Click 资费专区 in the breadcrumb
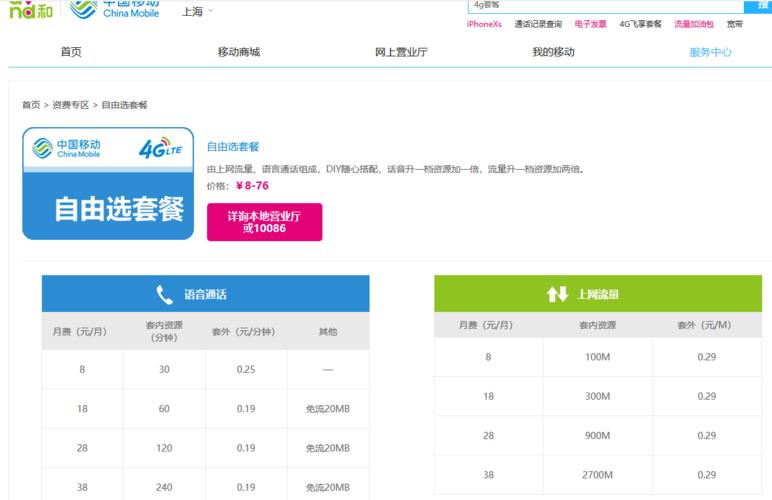 pyautogui.click(x=71, y=105)
